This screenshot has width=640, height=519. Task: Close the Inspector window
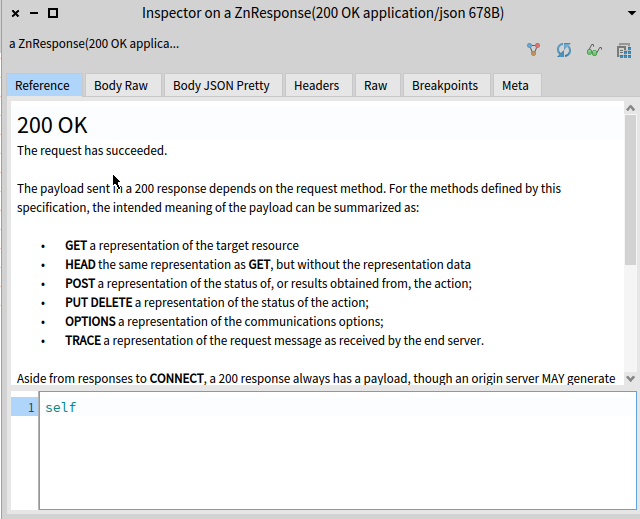16,13
